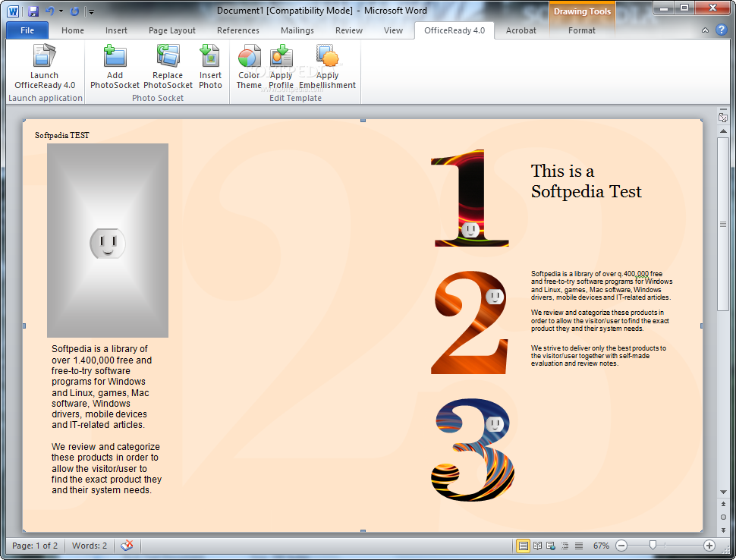Click paragraph "We strive to deliver only"

pos(599,356)
